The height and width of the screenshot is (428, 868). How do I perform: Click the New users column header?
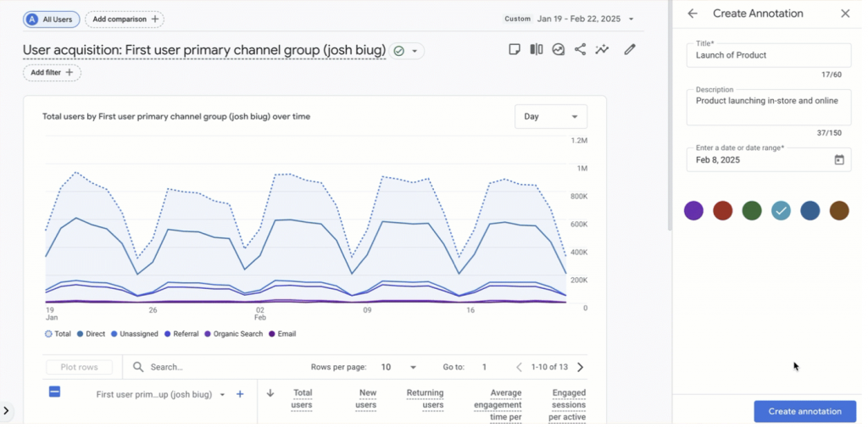(365, 398)
